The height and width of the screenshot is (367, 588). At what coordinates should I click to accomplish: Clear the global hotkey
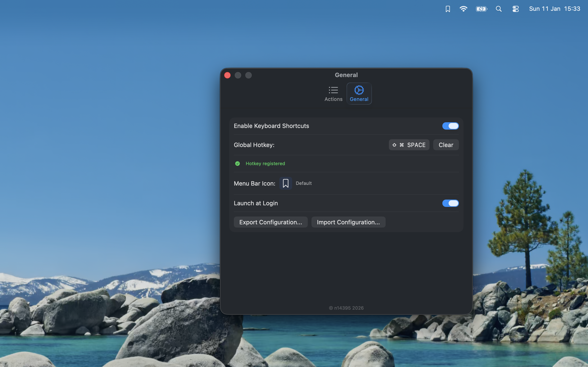[446, 145]
